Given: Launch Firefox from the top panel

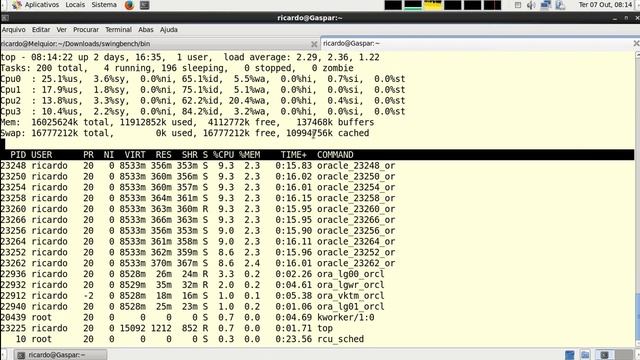Looking at the screenshot, I should click(129, 5).
